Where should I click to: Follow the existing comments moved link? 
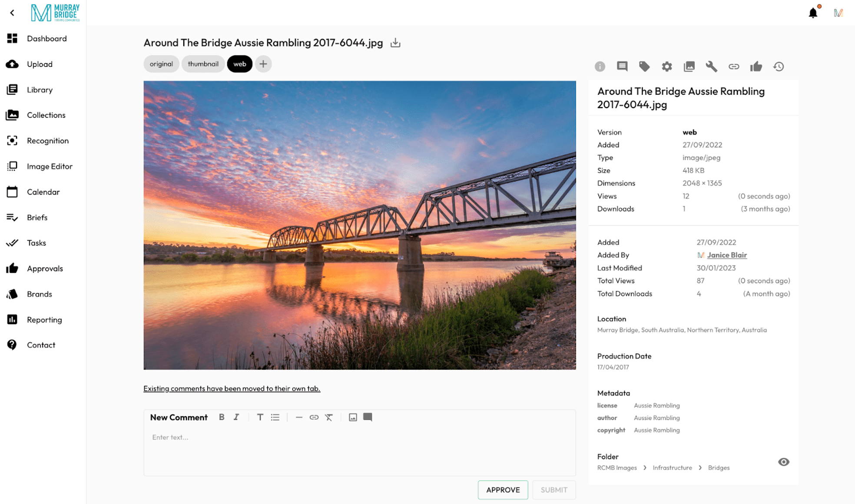click(x=232, y=388)
